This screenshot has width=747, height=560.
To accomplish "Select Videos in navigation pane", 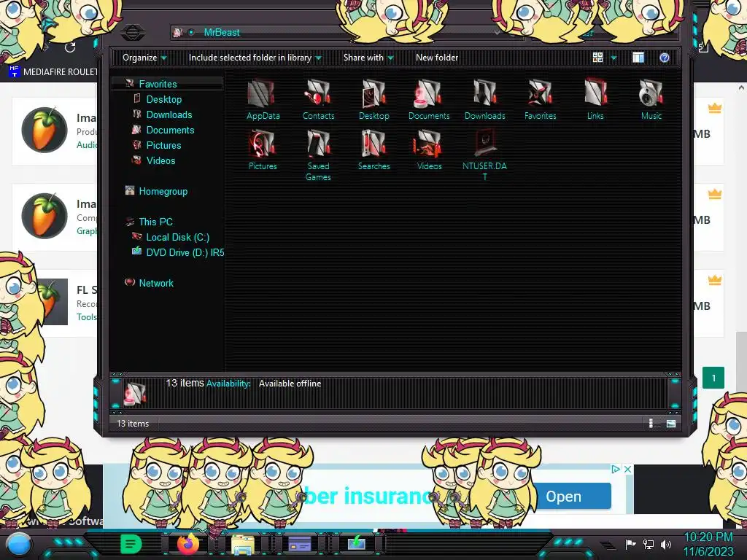I will click(x=160, y=160).
